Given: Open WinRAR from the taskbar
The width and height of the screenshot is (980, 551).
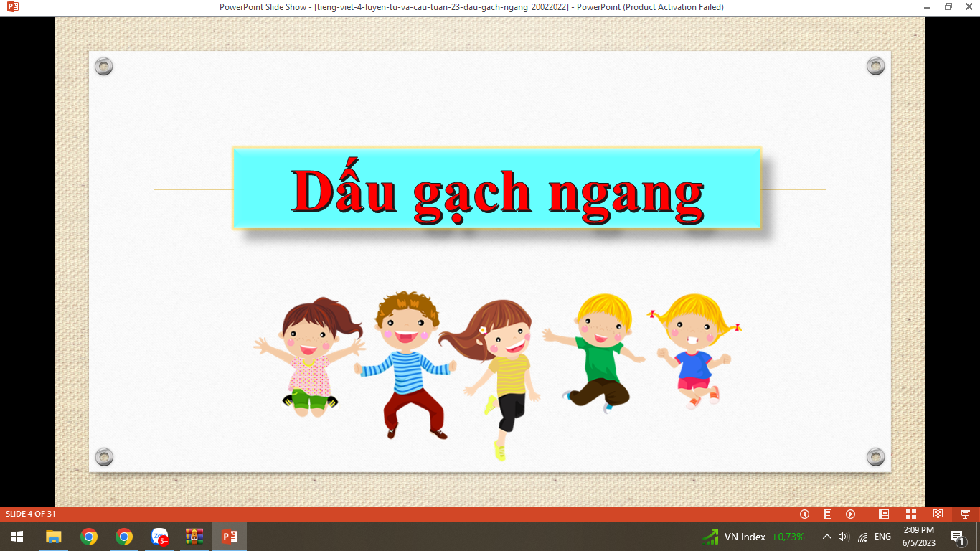Looking at the screenshot, I should click(194, 537).
